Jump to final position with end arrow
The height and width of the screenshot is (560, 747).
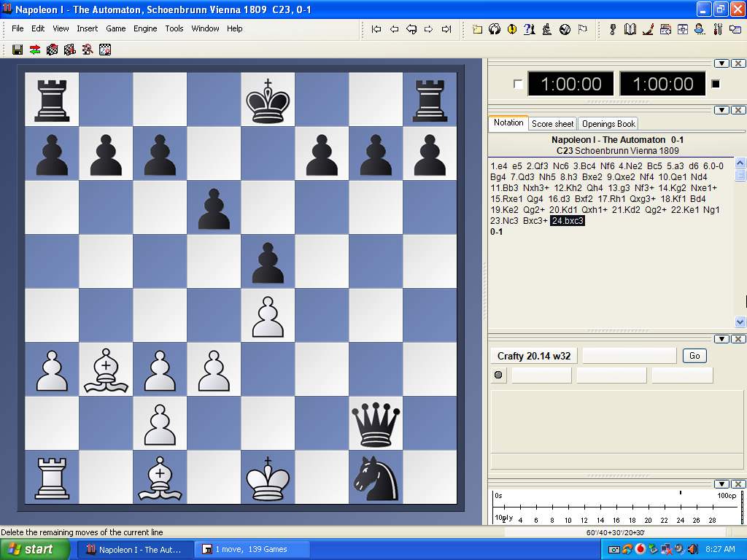[447, 29]
